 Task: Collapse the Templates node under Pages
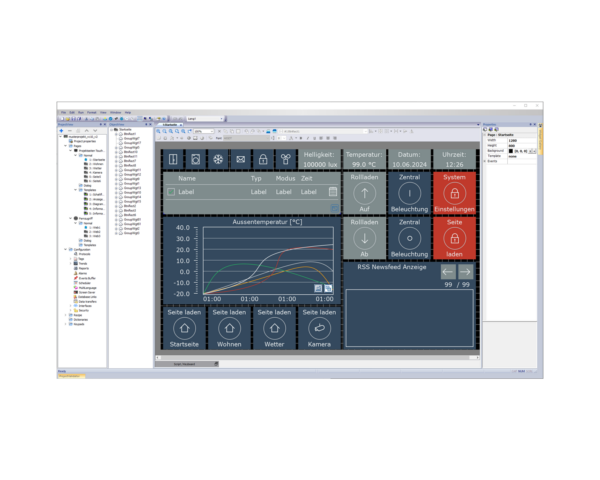click(x=75, y=190)
